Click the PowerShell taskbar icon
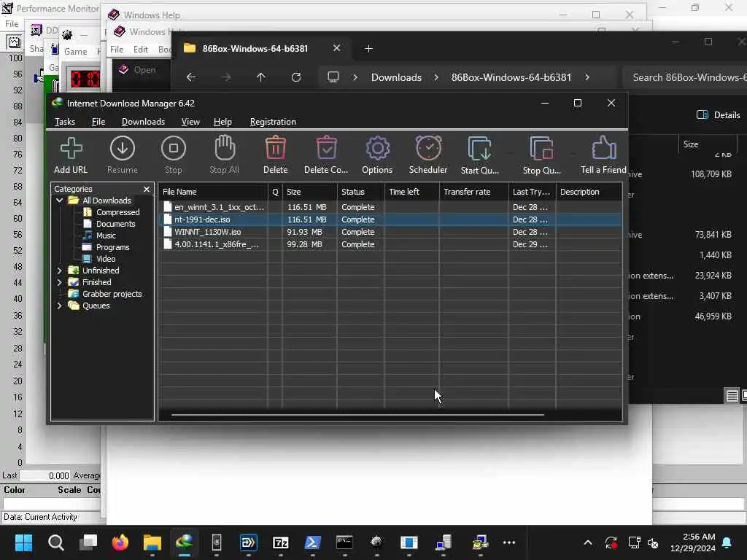Screen dimensions: 747x560 point(312,542)
